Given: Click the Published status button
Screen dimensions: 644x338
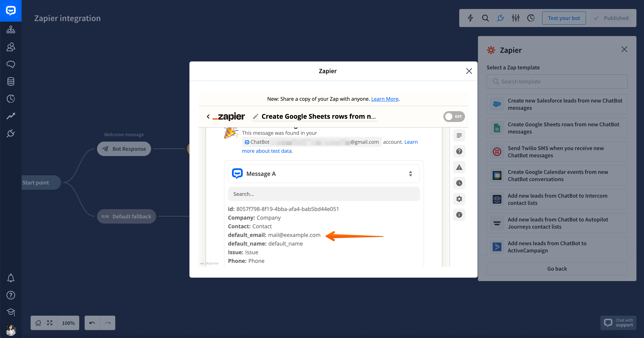Looking at the screenshot, I should [x=611, y=18].
